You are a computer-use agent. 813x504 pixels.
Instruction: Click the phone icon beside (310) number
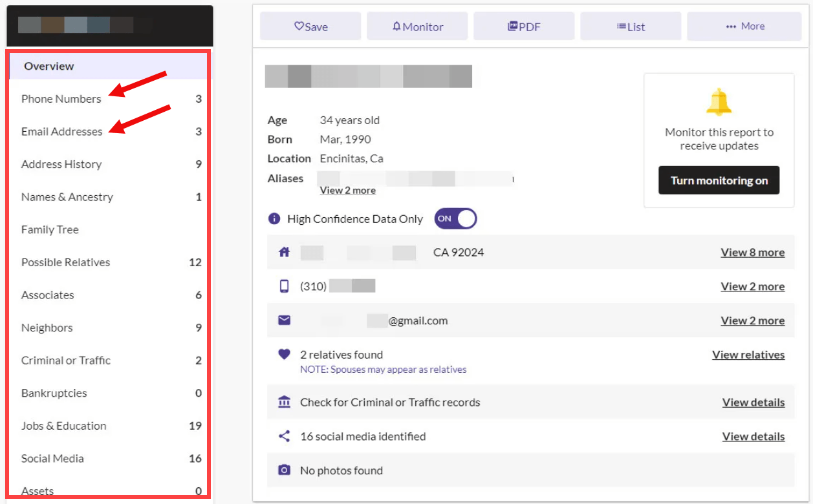point(284,286)
